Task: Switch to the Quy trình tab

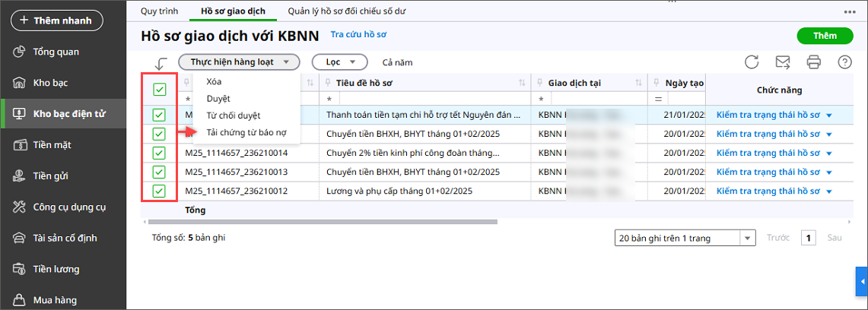Action: [x=158, y=11]
